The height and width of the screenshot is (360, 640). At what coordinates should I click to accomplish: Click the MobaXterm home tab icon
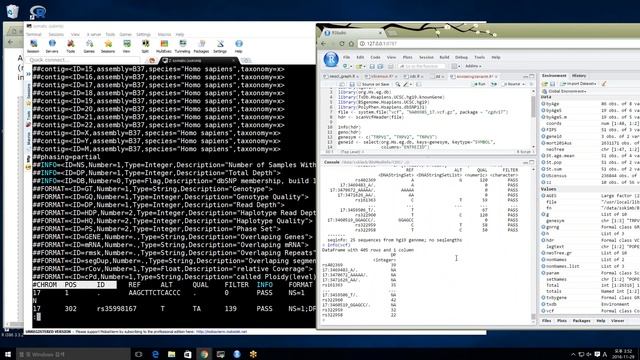point(152,60)
